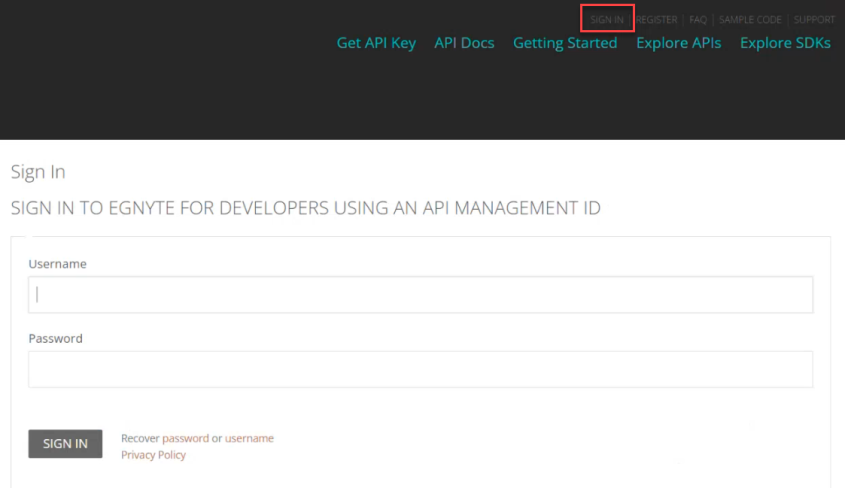845x488 pixels.
Task: Click the recover username link
Action: coord(249,438)
